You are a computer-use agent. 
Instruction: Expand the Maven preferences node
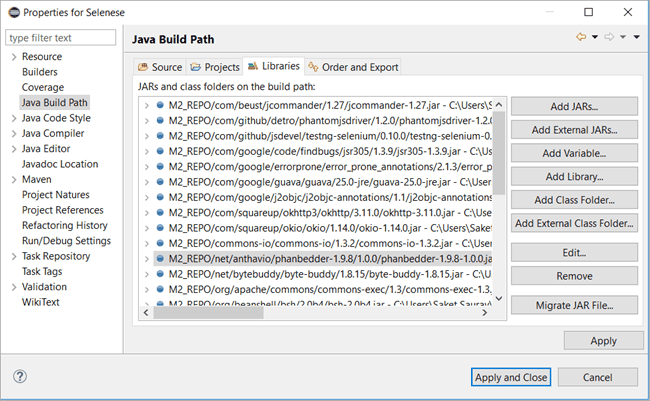pos(13,179)
